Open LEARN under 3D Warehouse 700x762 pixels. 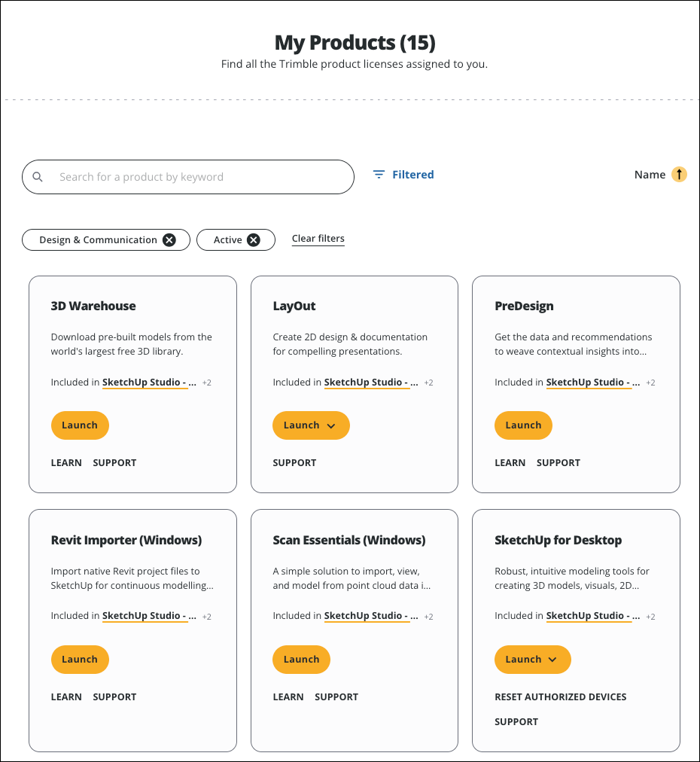pyautogui.click(x=66, y=462)
